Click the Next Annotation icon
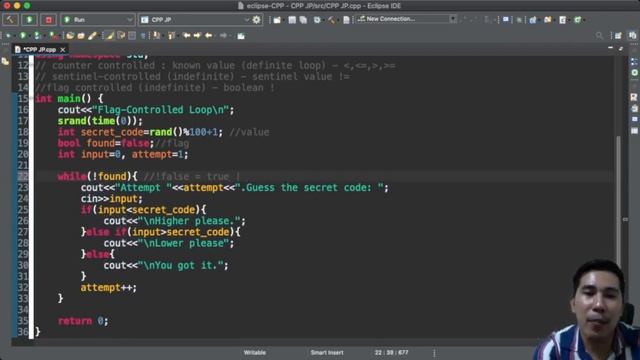The width and height of the screenshot is (640, 360). coord(156,36)
